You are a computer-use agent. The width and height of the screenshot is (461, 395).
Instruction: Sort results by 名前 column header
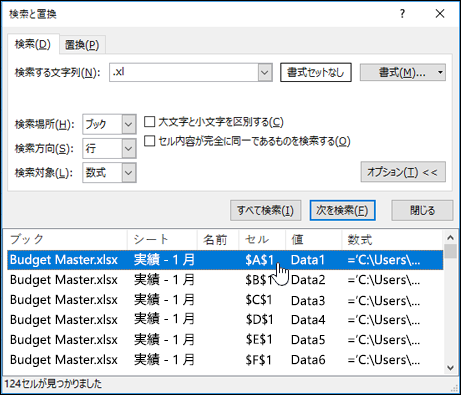218,239
